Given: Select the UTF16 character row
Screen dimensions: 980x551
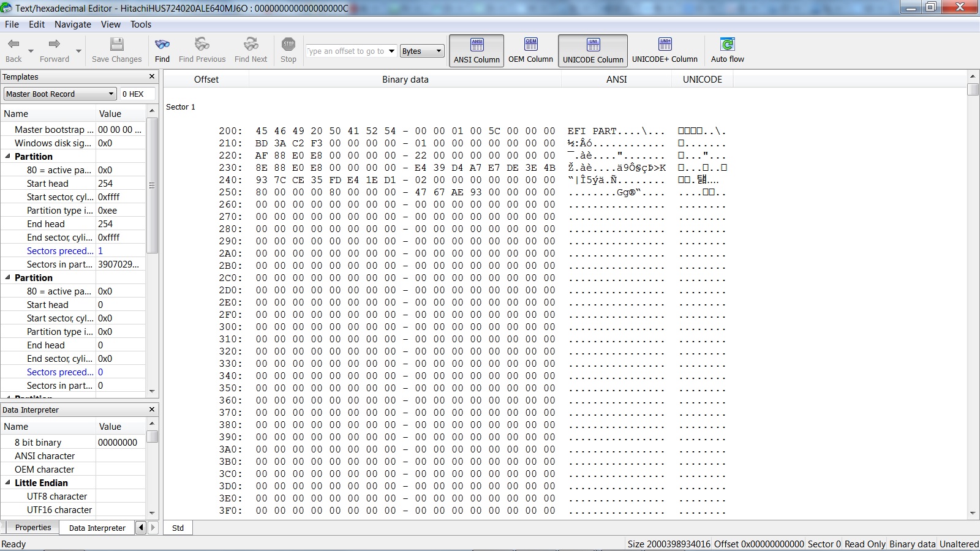Looking at the screenshot, I should pos(73,509).
